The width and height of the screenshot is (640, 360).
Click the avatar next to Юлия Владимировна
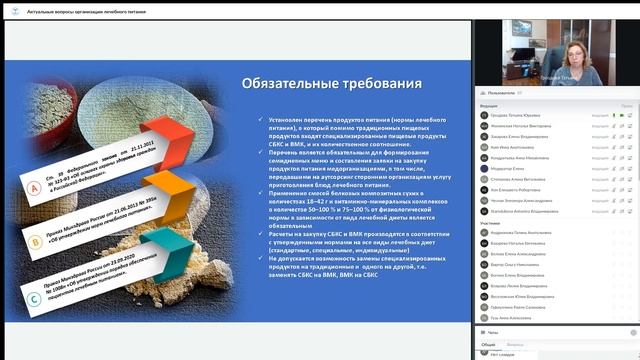484,297
